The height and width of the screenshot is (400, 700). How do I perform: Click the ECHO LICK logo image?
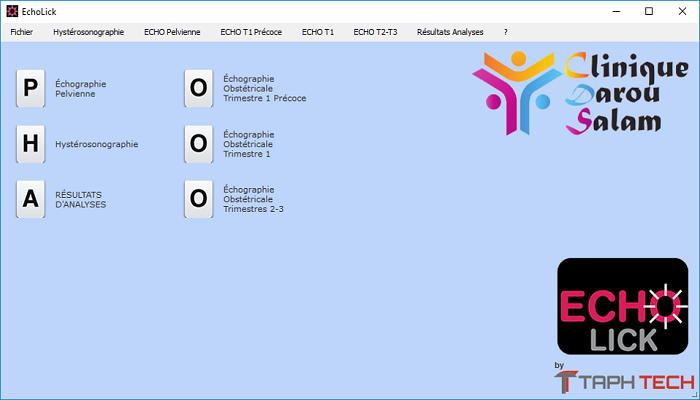[x=622, y=307]
